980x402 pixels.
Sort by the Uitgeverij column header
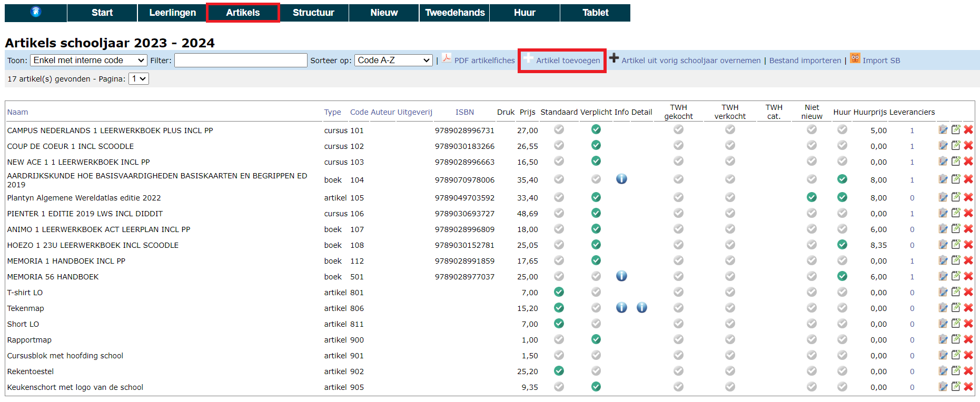click(x=414, y=112)
